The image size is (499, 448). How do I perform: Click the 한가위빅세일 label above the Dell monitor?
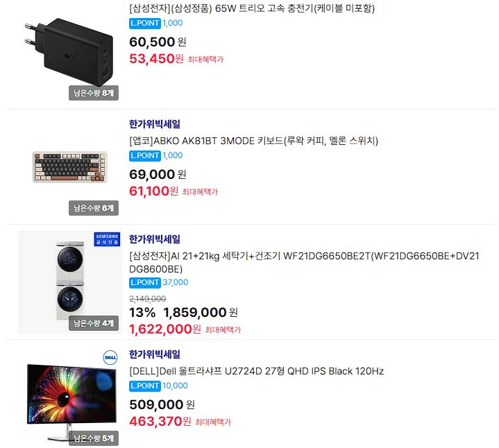tap(155, 354)
